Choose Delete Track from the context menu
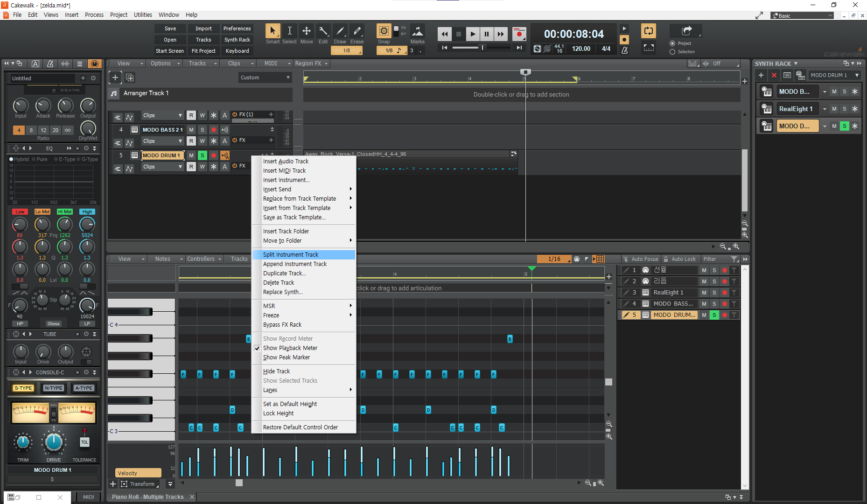The width and height of the screenshot is (867, 504). (x=303, y=283)
